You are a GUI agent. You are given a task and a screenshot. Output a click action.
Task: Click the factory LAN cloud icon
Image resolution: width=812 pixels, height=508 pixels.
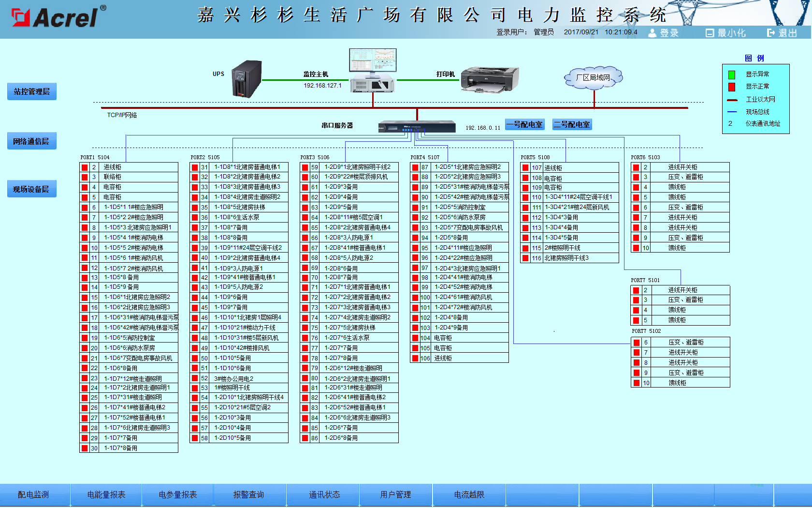click(593, 78)
